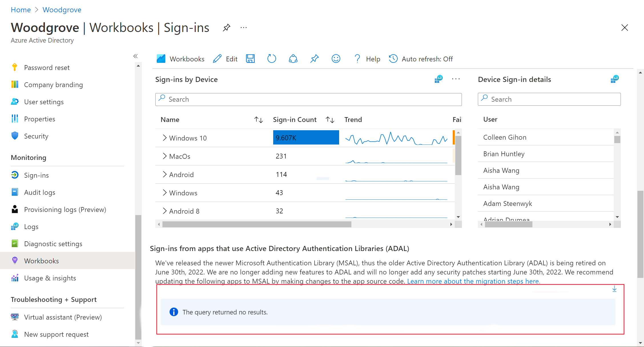Screen dimensions: 644x347
Task: Click the Windows 10 trend sparkline
Action: (x=396, y=138)
